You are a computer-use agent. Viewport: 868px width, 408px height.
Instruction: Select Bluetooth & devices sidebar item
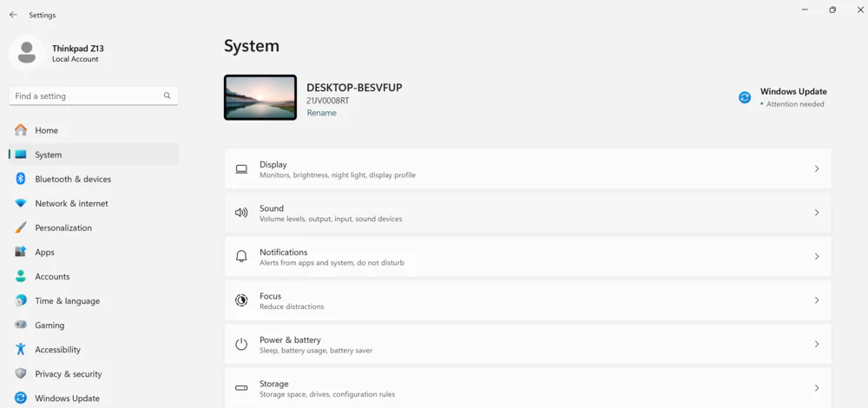pyautogui.click(x=94, y=179)
